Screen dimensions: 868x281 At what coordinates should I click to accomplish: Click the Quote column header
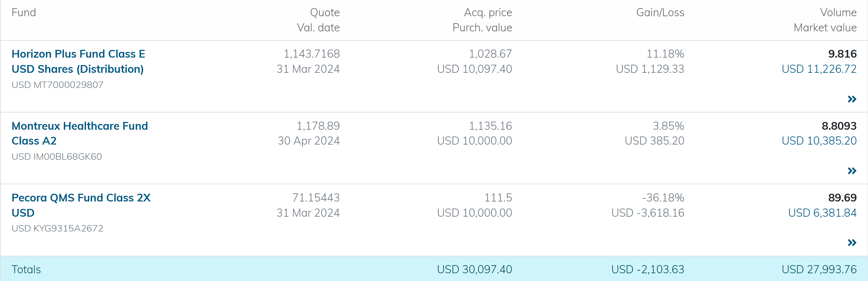(325, 12)
